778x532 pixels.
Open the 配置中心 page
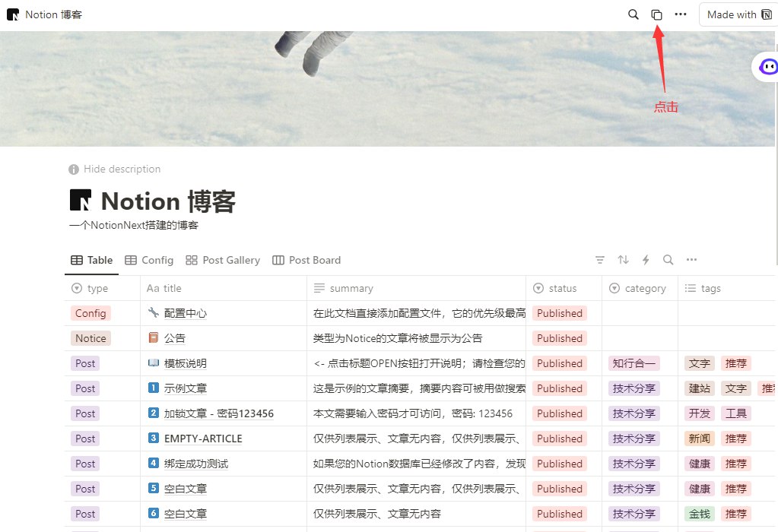[x=186, y=313]
